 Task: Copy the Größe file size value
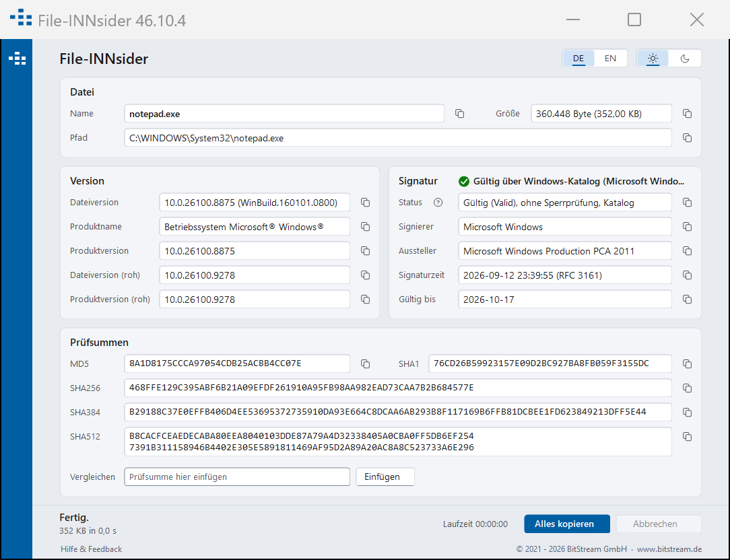coord(687,114)
